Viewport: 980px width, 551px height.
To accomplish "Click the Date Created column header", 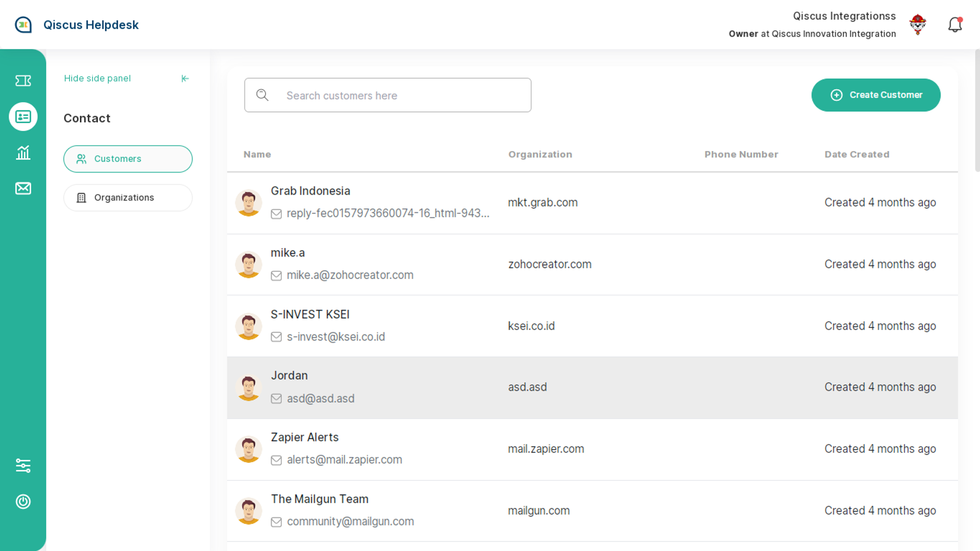I will point(857,154).
